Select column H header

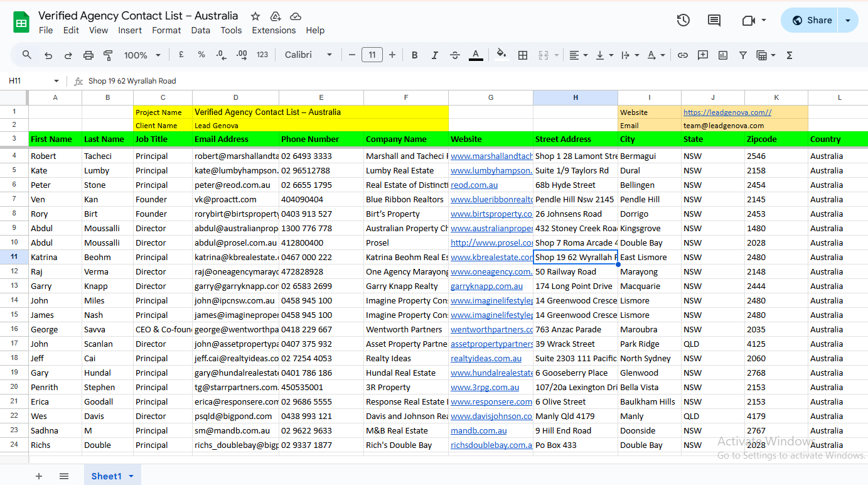tap(576, 97)
